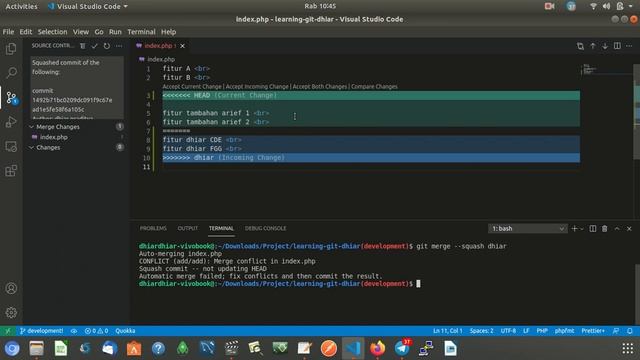Screen dimensions: 640x360
Task: Open editor more actions ellipsis
Action: coord(629,46)
